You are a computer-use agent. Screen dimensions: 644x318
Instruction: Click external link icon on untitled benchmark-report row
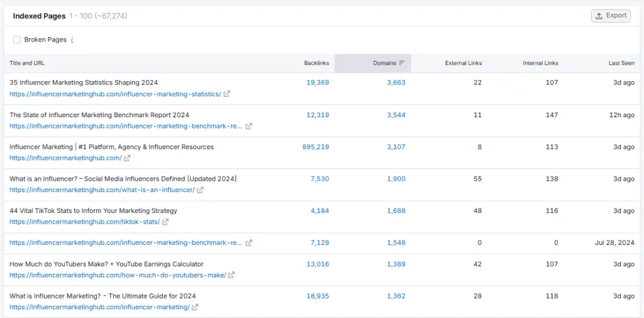point(248,243)
